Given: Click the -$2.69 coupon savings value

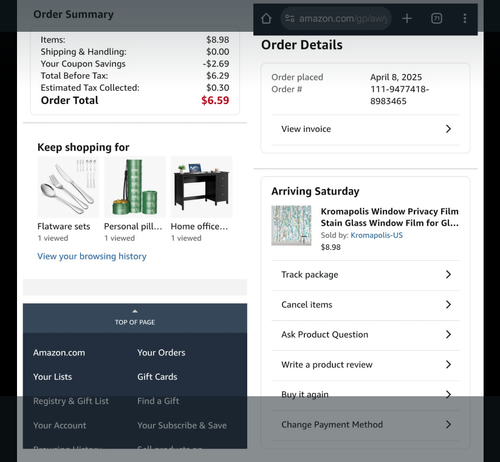Looking at the screenshot, I should 216,64.
